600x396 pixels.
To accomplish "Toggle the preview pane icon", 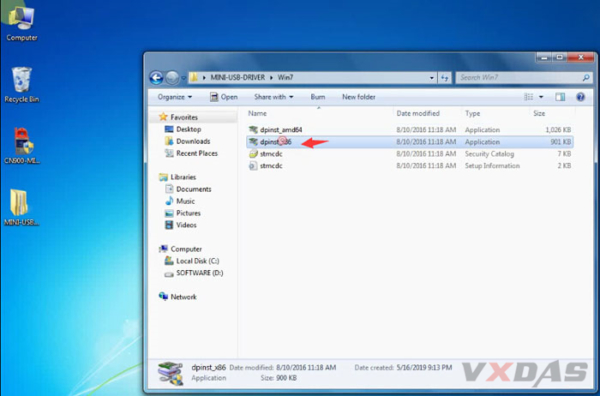I will tap(560, 97).
